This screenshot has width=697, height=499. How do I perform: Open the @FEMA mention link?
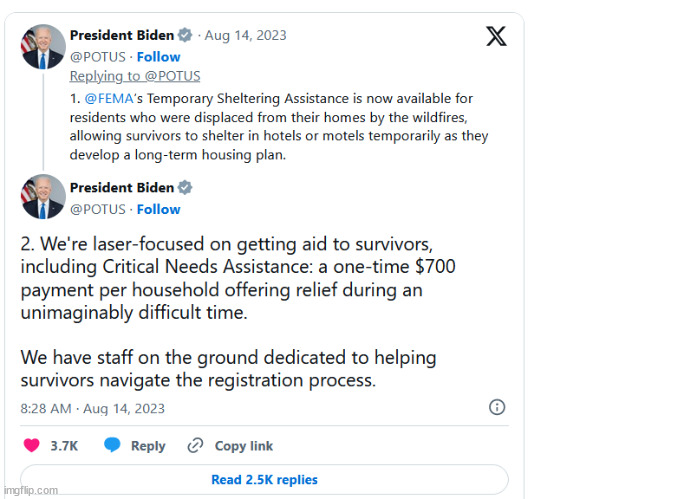[109, 98]
